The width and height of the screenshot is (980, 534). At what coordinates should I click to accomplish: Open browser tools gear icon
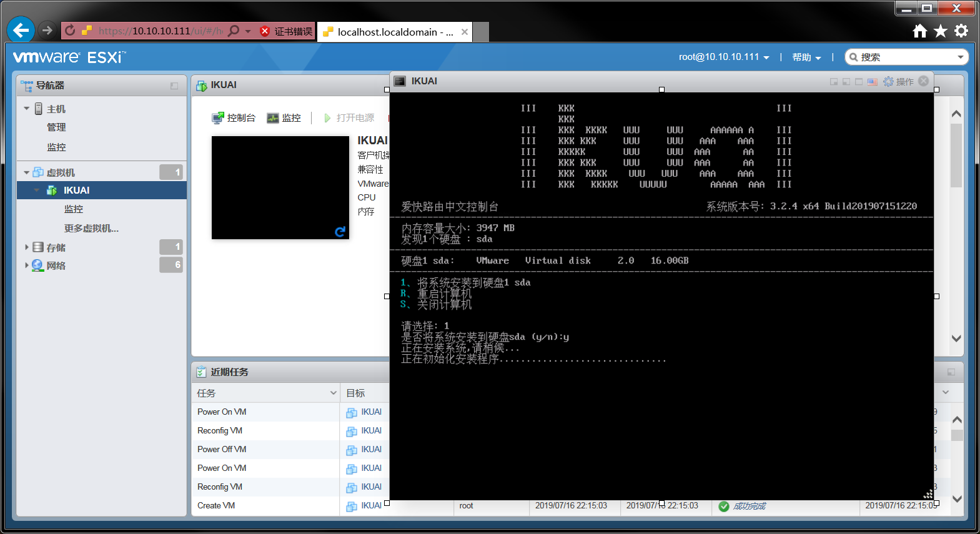coord(962,31)
